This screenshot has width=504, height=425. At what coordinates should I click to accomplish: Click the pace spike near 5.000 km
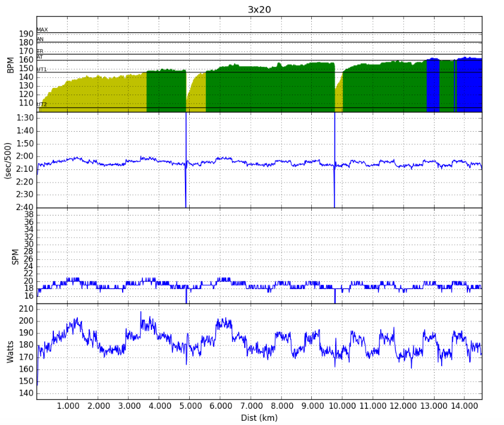pos(186,161)
